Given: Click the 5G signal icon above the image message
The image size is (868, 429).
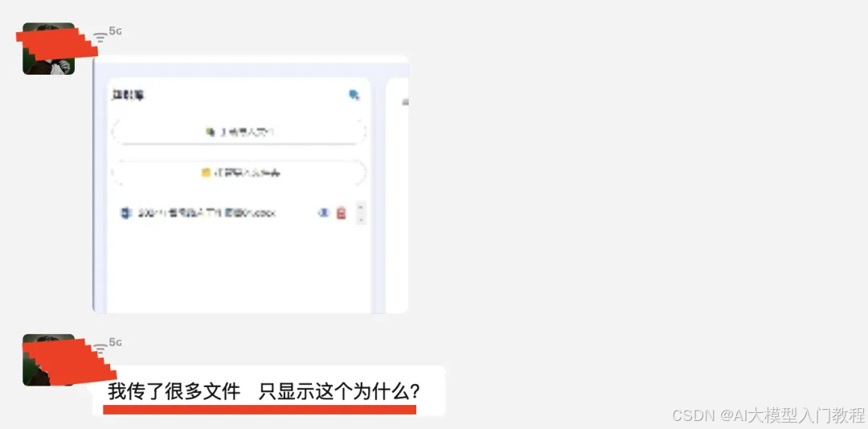Looking at the screenshot, I should coord(107,35).
